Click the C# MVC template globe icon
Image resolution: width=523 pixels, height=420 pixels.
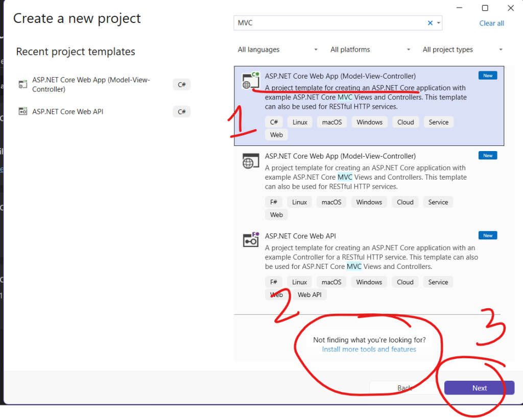coord(250,82)
